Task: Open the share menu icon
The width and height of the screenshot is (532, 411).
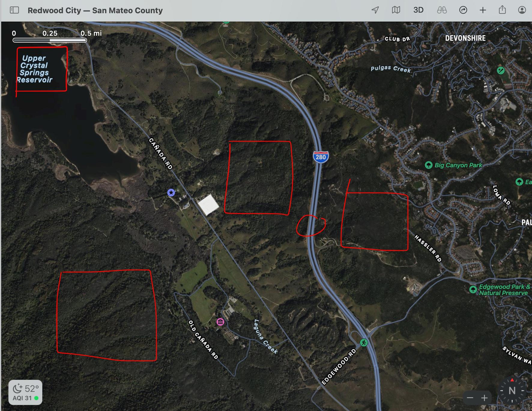Action: (x=502, y=10)
